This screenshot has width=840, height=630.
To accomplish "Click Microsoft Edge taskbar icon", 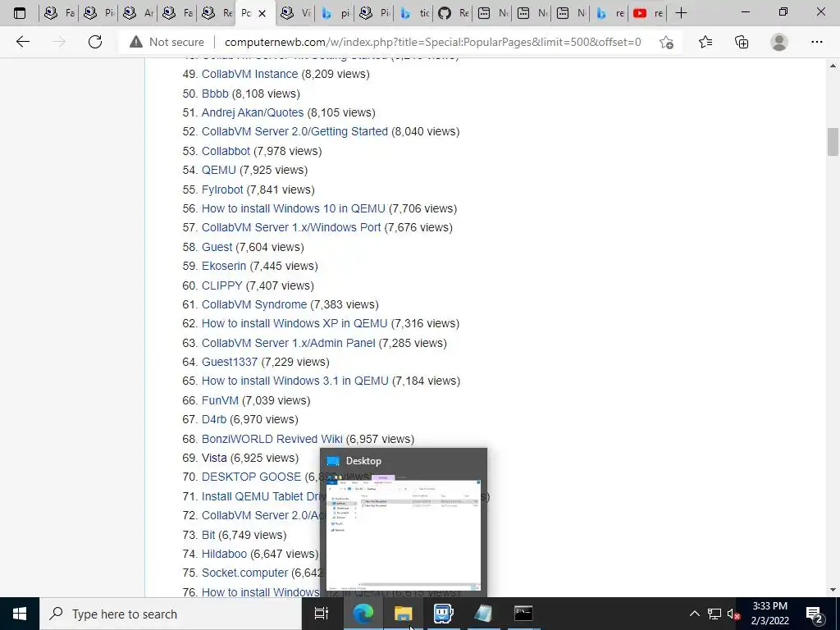I will click(363, 614).
